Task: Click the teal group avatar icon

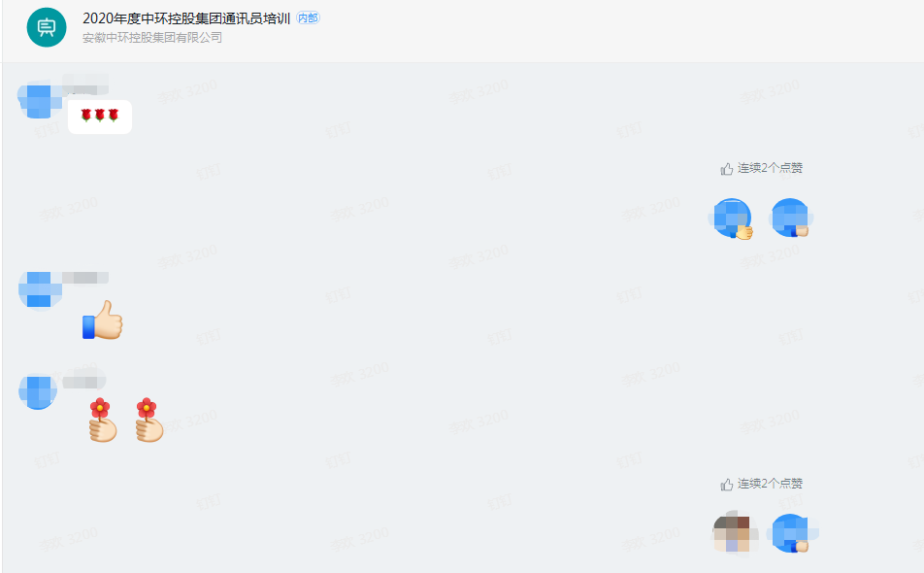Action: (47, 27)
